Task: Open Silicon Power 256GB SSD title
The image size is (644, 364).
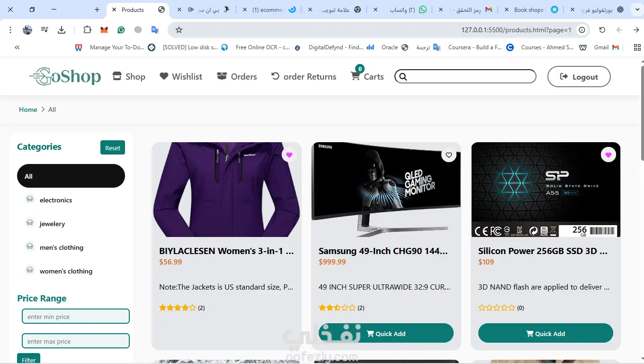Action: tap(543, 251)
